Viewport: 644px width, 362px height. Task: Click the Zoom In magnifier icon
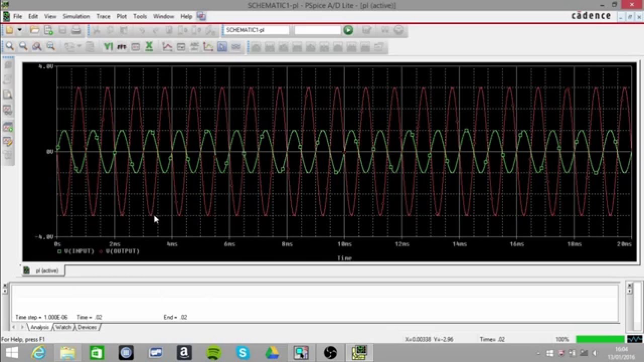tap(10, 47)
